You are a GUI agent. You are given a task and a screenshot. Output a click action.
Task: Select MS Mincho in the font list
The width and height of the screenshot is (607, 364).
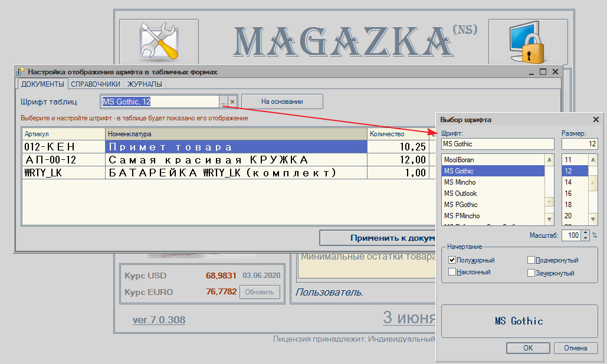tap(493, 182)
